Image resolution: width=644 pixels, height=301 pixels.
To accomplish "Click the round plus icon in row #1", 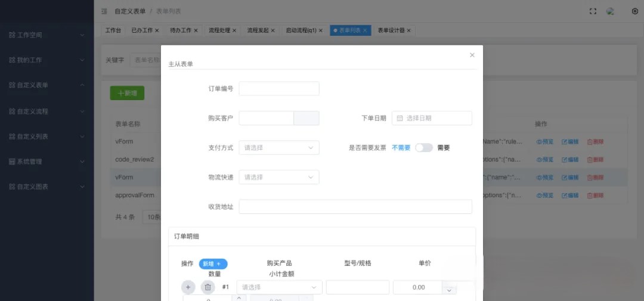I will pyautogui.click(x=188, y=287).
